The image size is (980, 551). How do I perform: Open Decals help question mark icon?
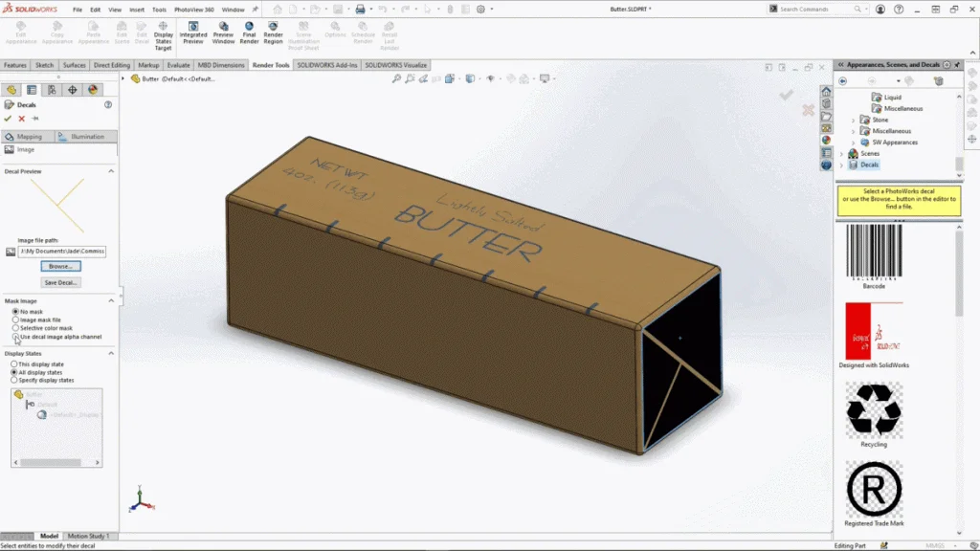pos(108,105)
